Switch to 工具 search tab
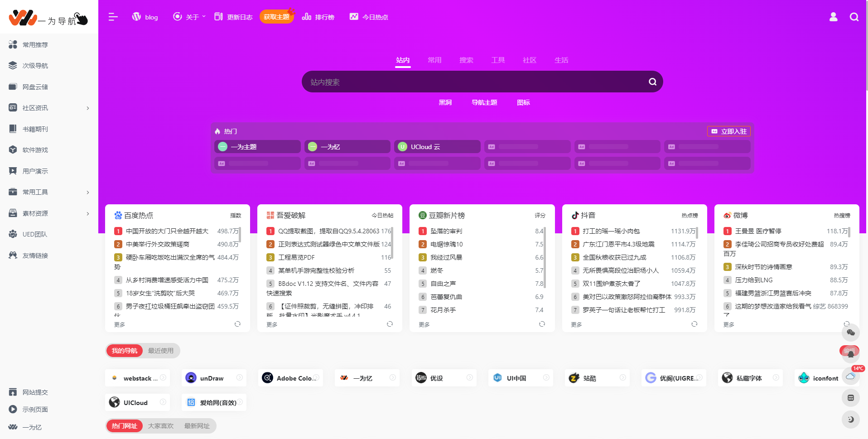868x439 pixels. pyautogui.click(x=498, y=60)
